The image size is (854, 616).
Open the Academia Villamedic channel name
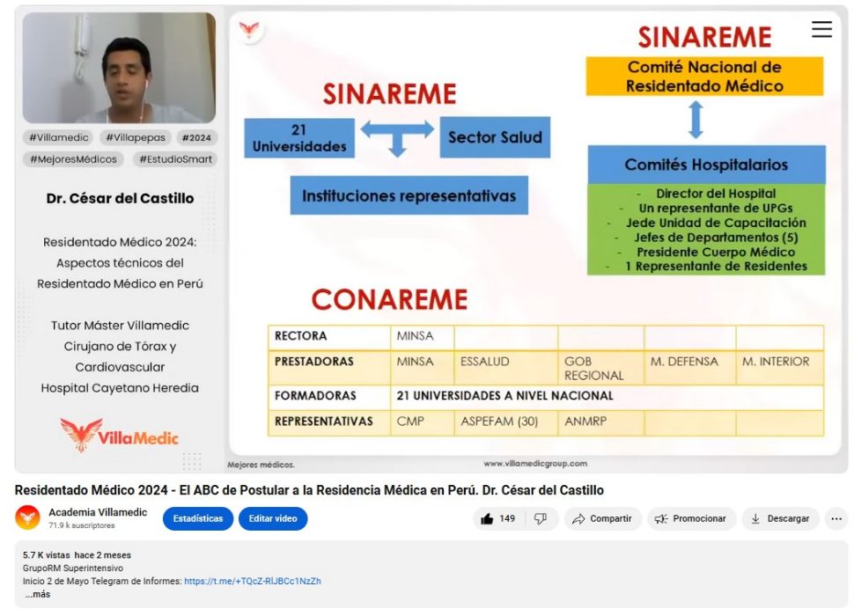tap(98, 512)
